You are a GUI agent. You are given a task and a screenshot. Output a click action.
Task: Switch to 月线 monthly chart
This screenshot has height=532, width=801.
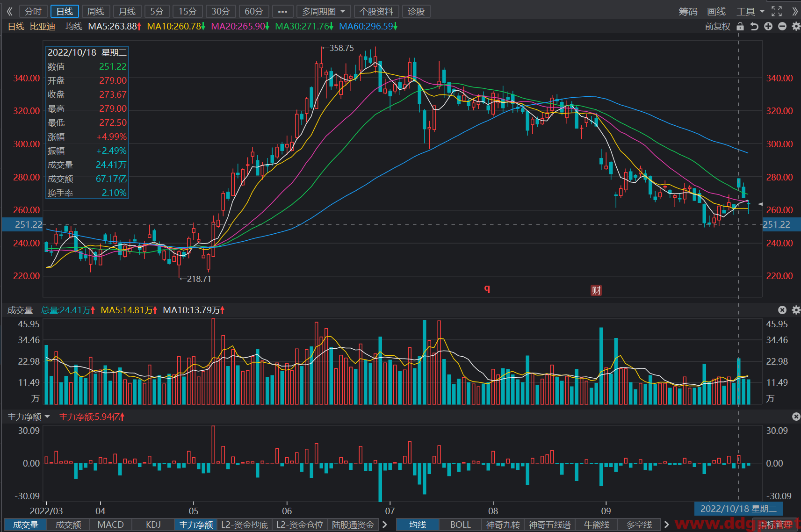127,11
